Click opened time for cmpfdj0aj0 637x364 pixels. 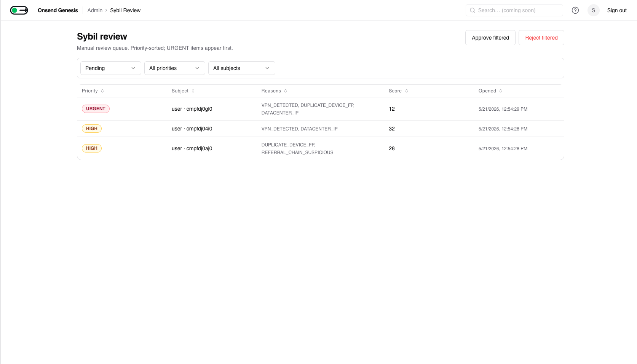pos(503,149)
